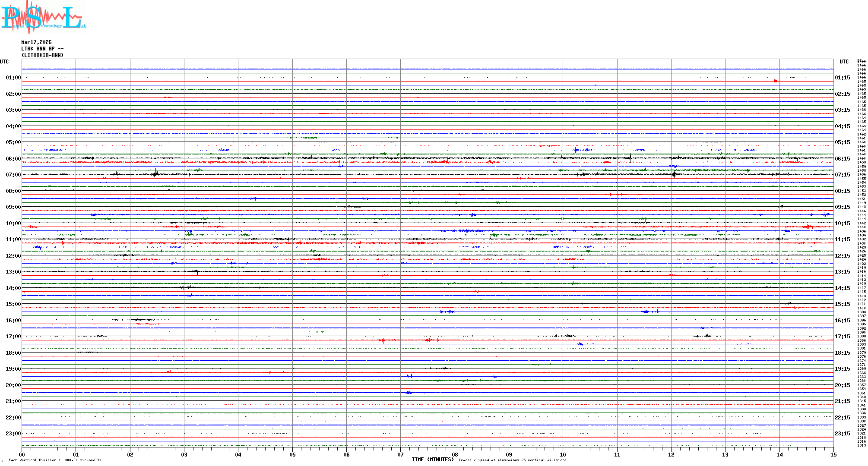The width and height of the screenshot is (868, 466).
Task: Select the 20:15 time label on right
Action: (842, 385)
